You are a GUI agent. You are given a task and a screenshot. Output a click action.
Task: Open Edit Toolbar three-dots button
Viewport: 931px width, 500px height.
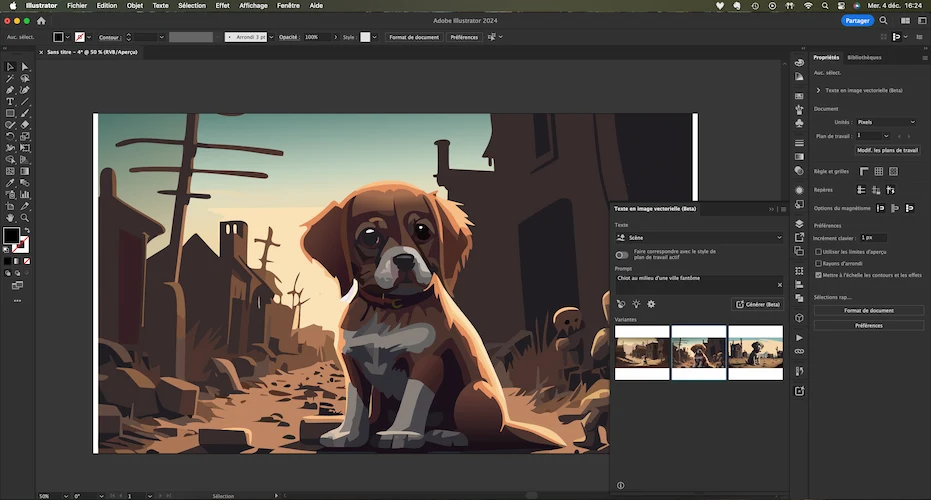pyautogui.click(x=17, y=301)
